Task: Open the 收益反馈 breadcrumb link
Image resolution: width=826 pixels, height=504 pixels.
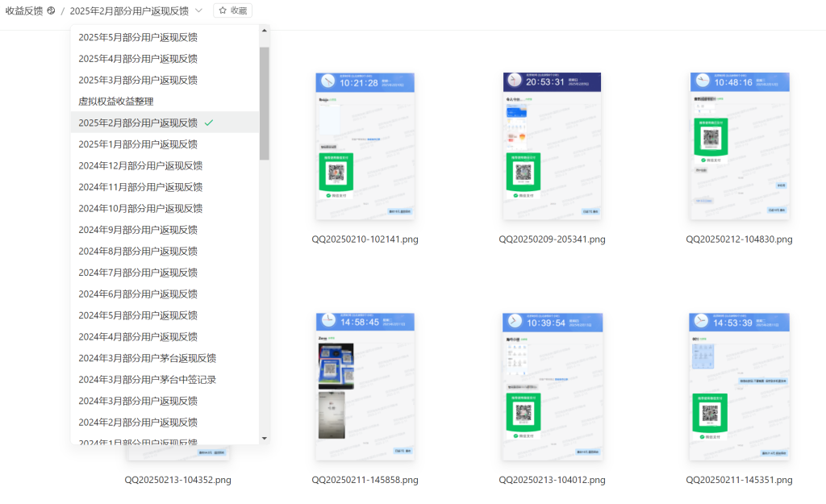Action: click(x=24, y=10)
